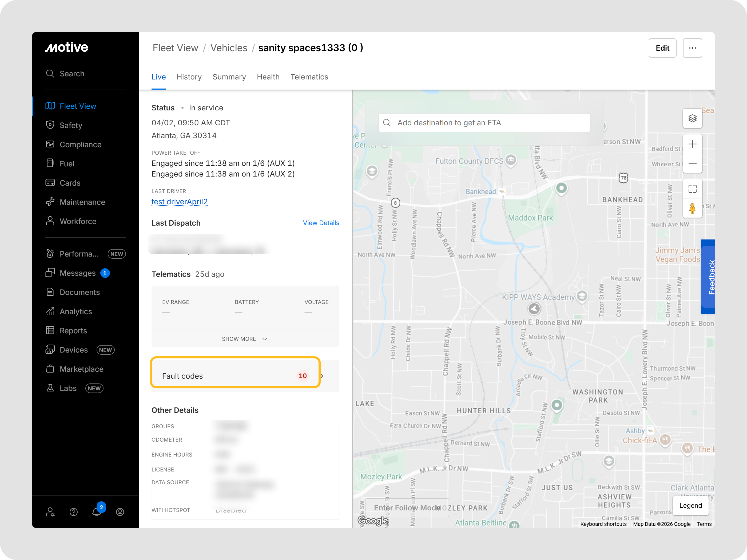This screenshot has width=747, height=560.
Task: Focus the Add destination ETA field
Action: 484,122
